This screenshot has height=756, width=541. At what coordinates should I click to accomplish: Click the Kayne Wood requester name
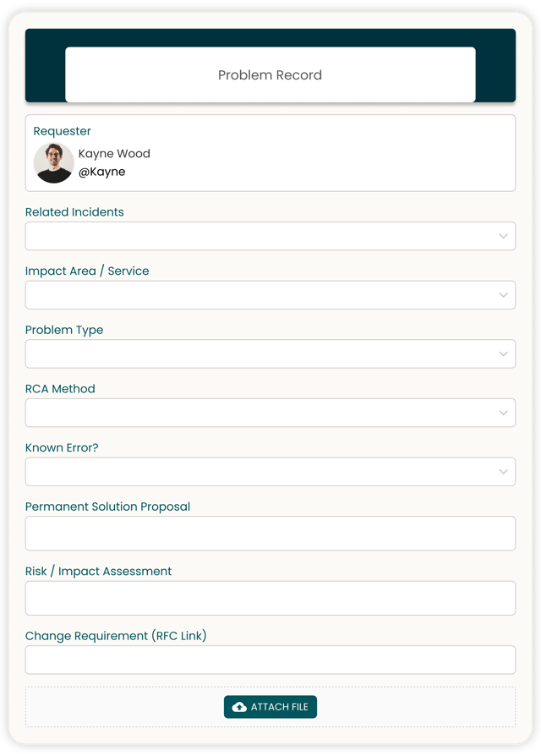coord(114,153)
